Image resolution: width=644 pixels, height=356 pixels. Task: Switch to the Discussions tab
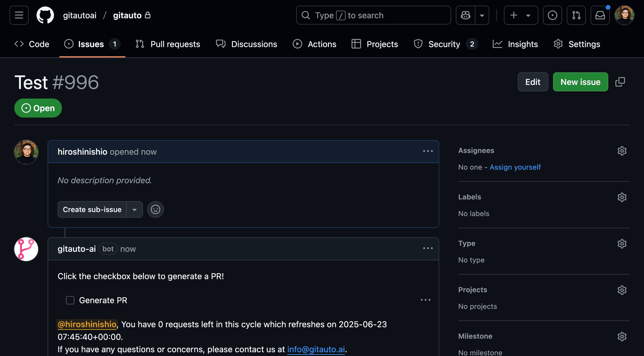[247, 44]
